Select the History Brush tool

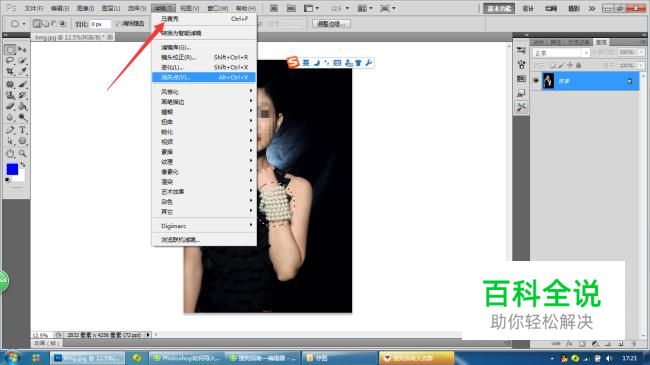[22, 95]
